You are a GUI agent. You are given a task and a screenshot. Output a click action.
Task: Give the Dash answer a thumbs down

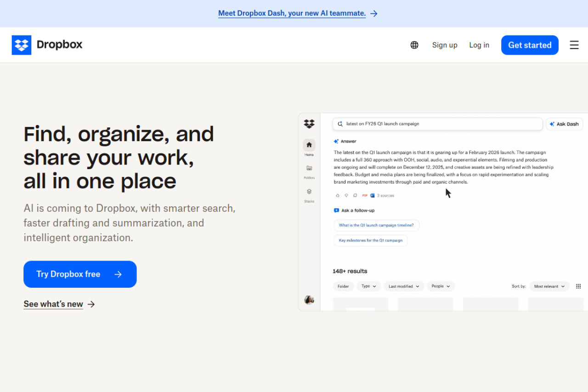(346, 195)
